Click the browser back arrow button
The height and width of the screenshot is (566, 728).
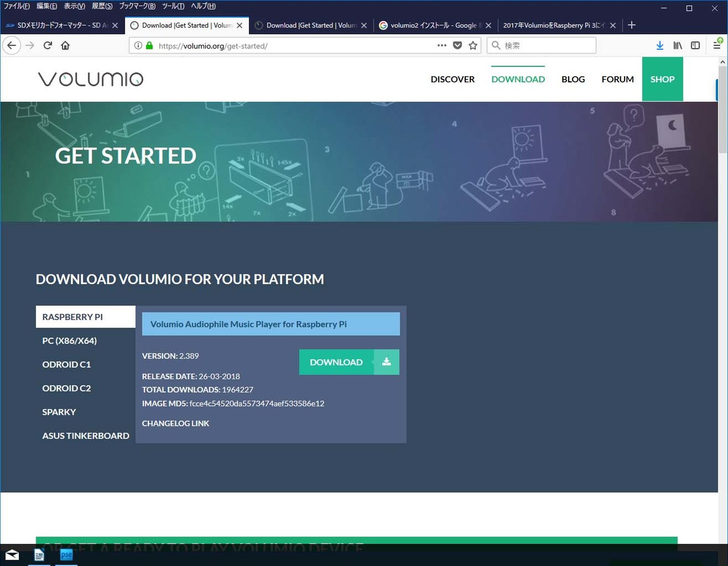click(12, 45)
